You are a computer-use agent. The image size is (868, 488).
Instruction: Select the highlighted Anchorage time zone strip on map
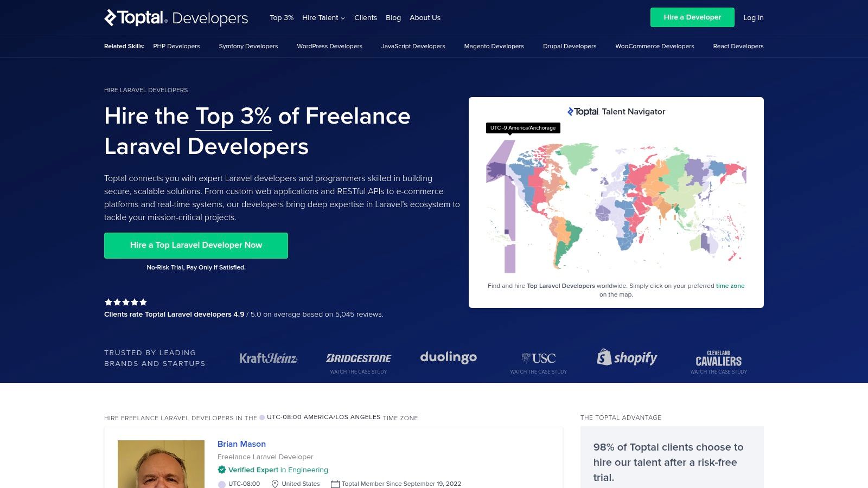pos(509,206)
